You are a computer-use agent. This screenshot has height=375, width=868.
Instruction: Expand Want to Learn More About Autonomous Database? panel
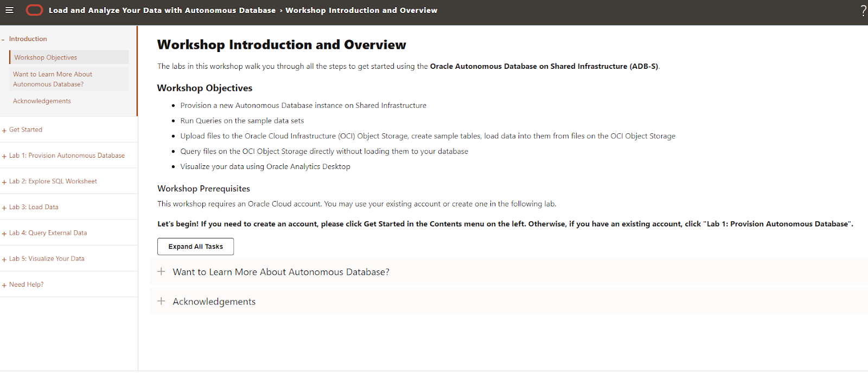pos(509,272)
